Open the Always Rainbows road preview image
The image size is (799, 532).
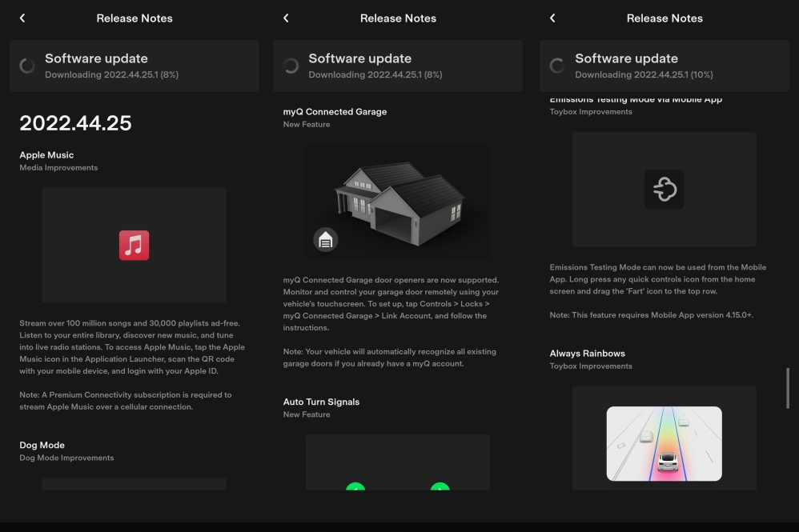[664, 443]
